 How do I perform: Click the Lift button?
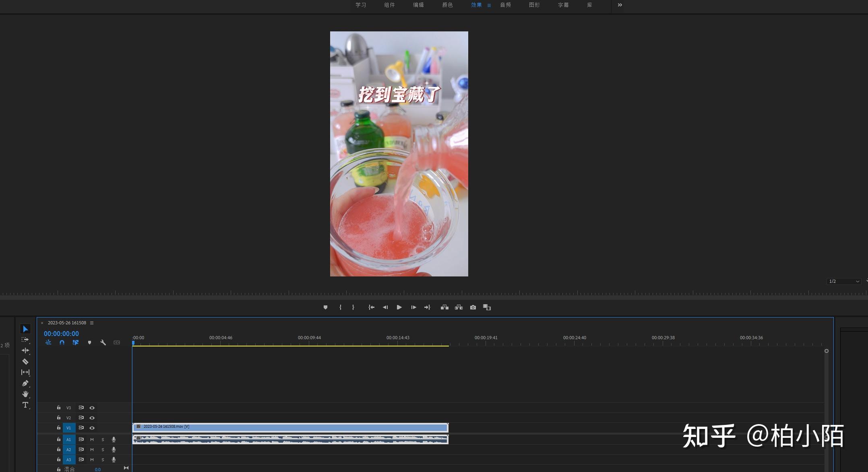tap(444, 307)
